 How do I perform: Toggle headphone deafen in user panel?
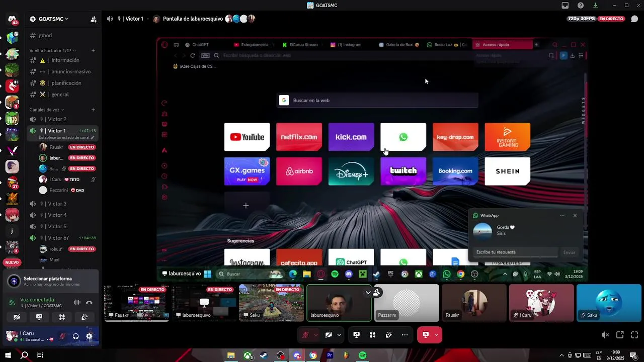click(x=75, y=336)
